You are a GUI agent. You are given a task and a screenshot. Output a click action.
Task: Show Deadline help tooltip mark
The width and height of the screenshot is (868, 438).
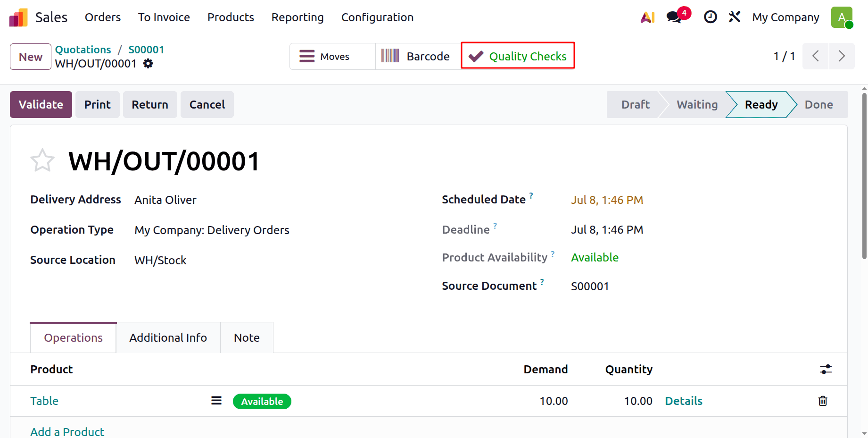click(495, 226)
